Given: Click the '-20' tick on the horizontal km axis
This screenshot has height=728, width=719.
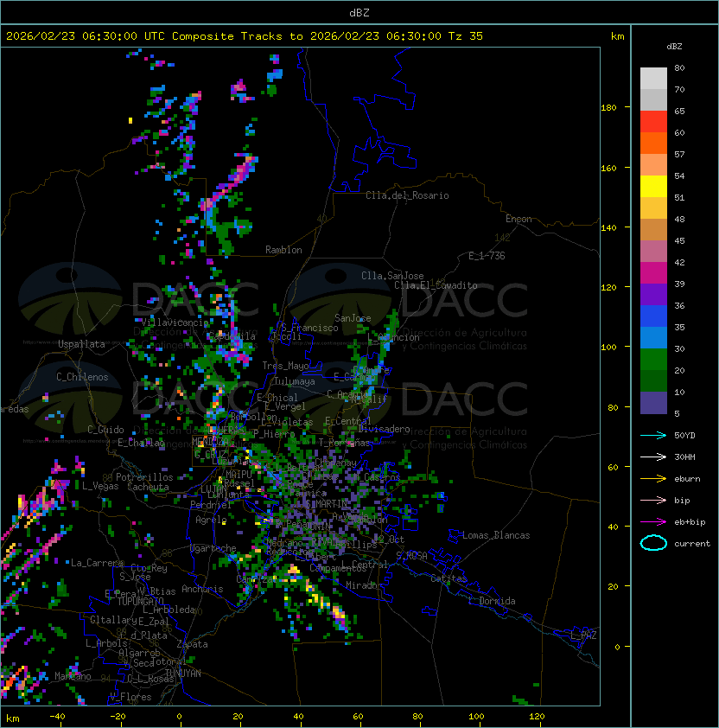Looking at the screenshot, I should (x=118, y=717).
